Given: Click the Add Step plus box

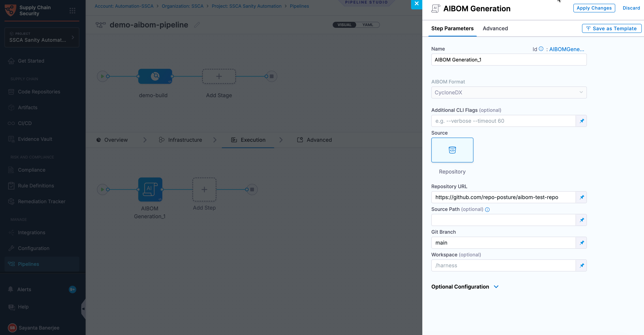Looking at the screenshot, I should point(204,189).
